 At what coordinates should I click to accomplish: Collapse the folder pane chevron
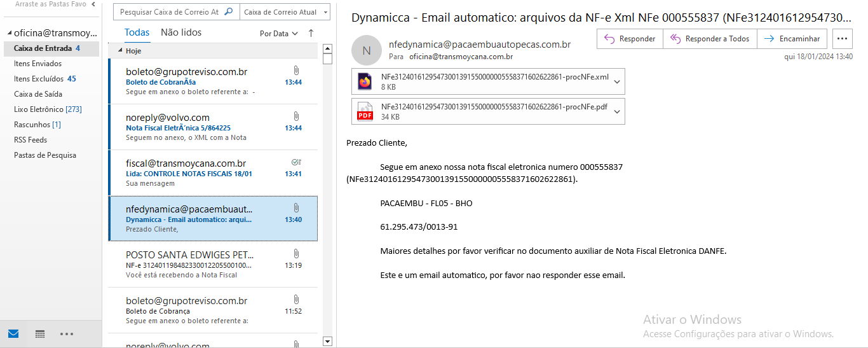[93, 4]
